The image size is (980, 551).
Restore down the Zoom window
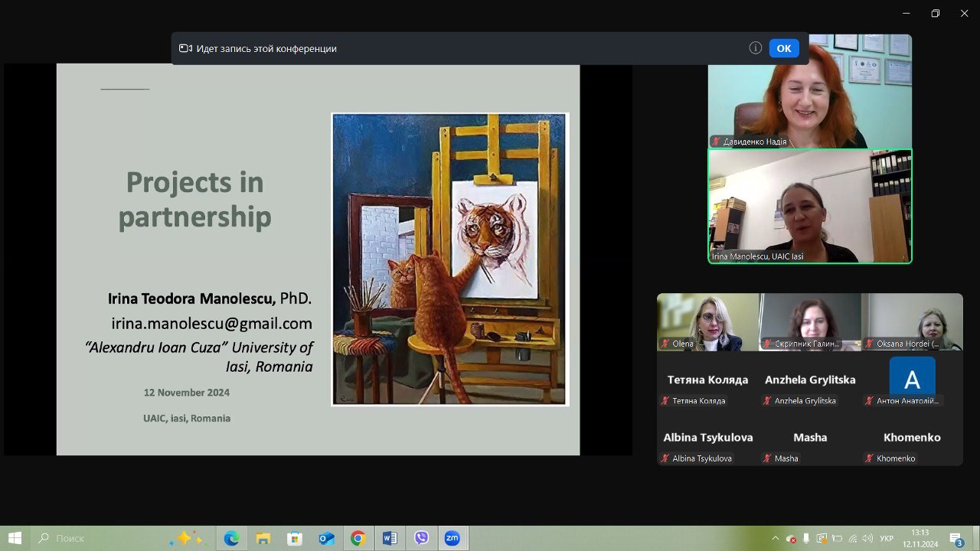point(936,13)
